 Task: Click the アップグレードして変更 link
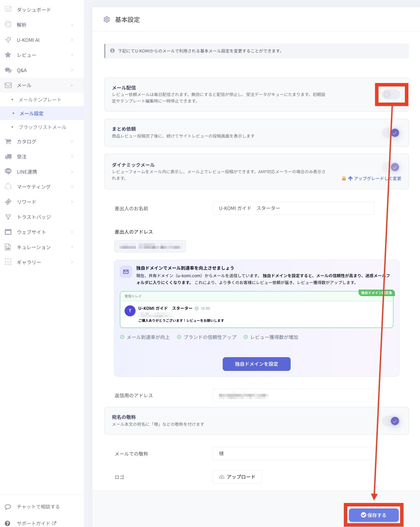[x=374, y=178]
